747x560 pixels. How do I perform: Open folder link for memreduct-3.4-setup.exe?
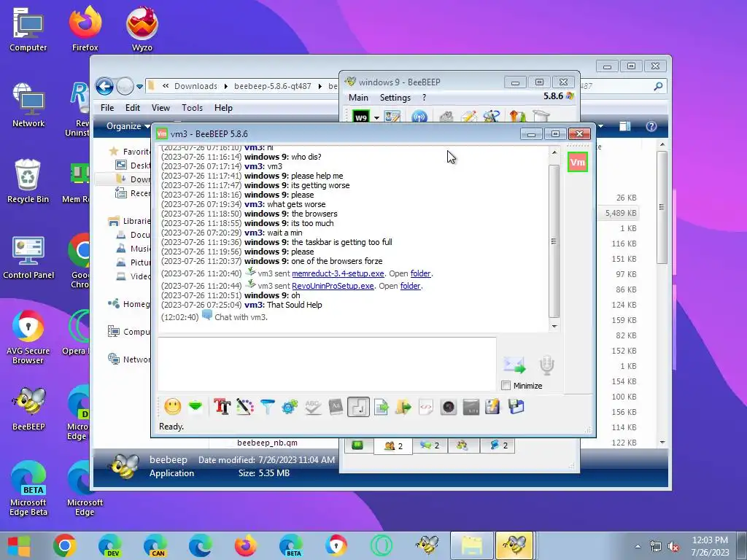(421, 273)
